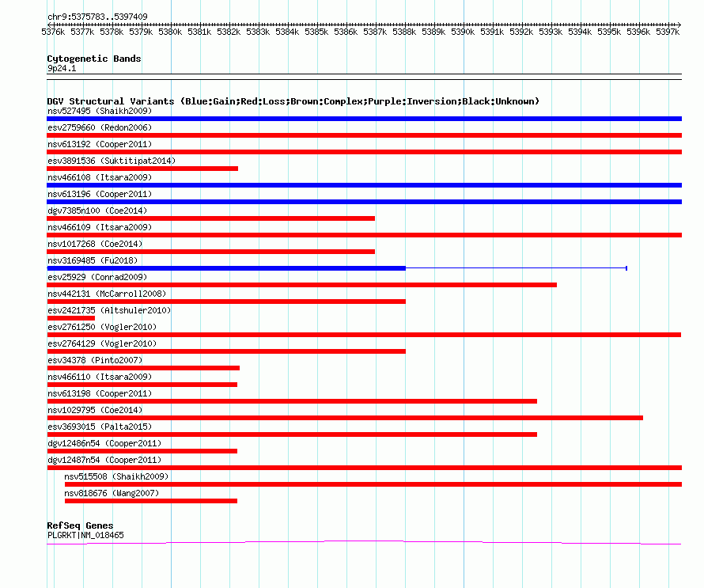Click the 5380k ruler position
The image size is (704, 588).
[170, 32]
